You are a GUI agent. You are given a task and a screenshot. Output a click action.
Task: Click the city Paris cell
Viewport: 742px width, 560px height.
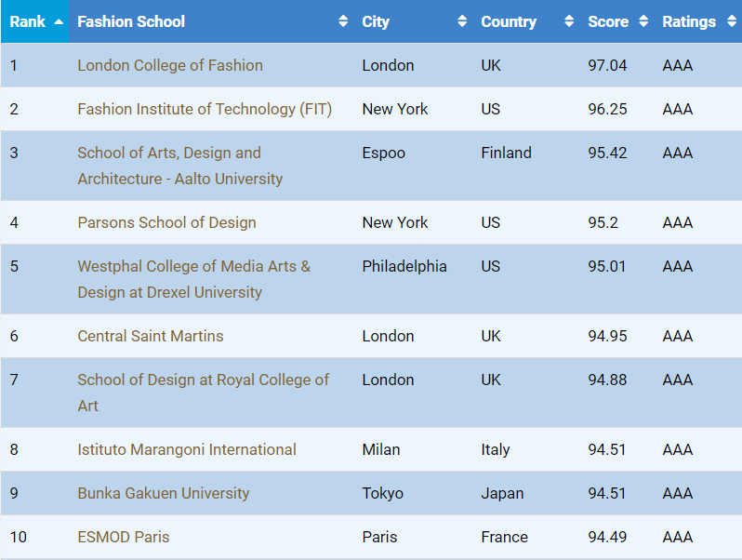pos(380,537)
